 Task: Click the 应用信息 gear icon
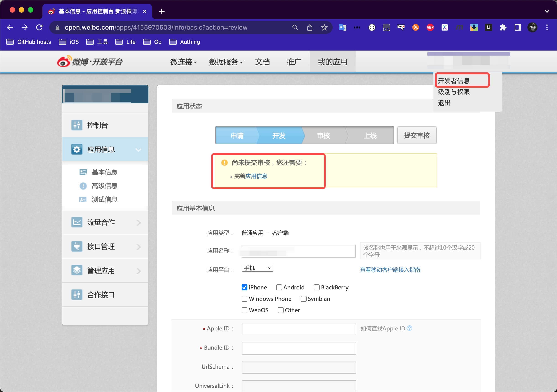pos(77,149)
